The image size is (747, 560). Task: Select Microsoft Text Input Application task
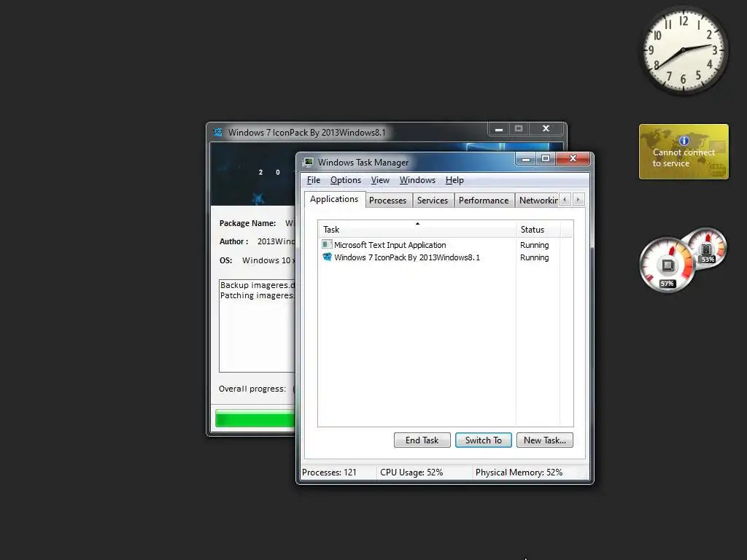(390, 245)
